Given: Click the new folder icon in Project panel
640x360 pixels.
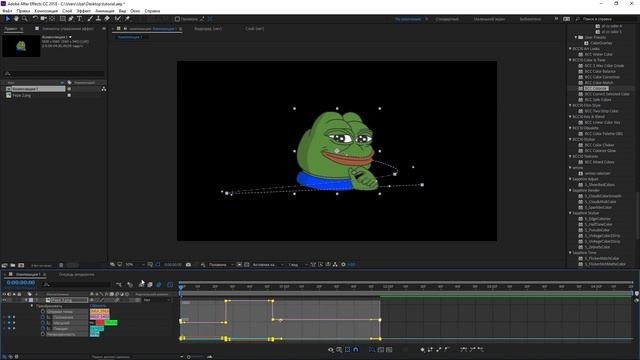Looking at the screenshot, I should (x=13, y=265).
